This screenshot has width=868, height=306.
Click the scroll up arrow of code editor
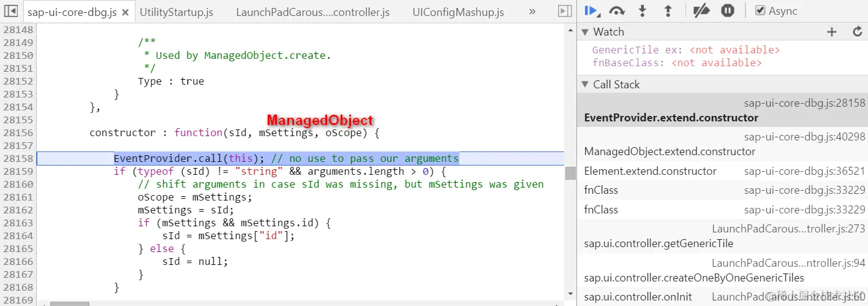(570, 29)
